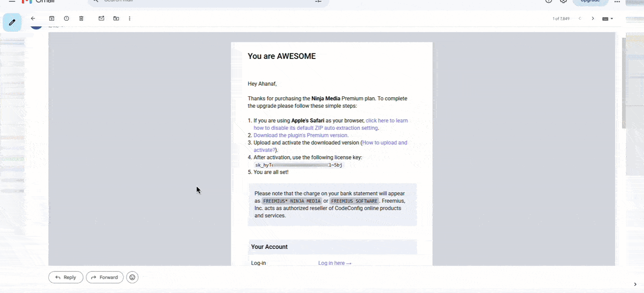The height and width of the screenshot is (293, 644).
Task: Click the Forward button
Action: coord(105,277)
